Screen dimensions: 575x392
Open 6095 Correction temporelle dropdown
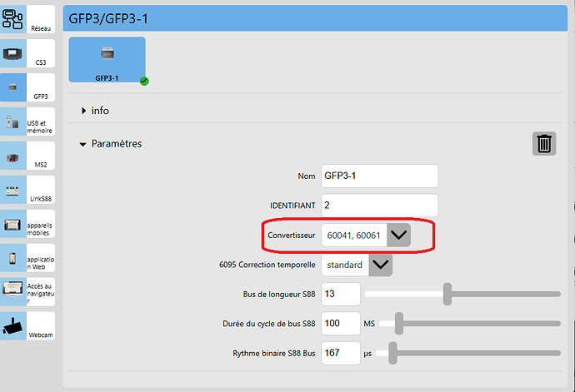point(380,265)
